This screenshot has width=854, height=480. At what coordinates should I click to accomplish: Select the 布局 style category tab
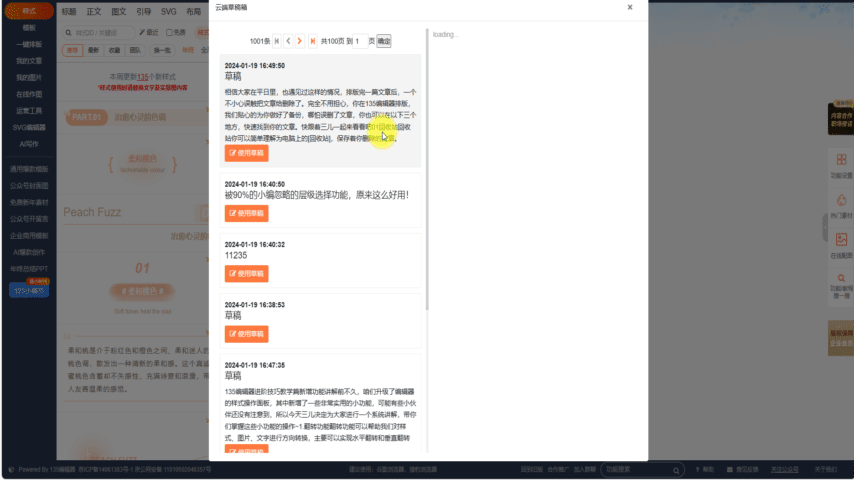click(193, 11)
